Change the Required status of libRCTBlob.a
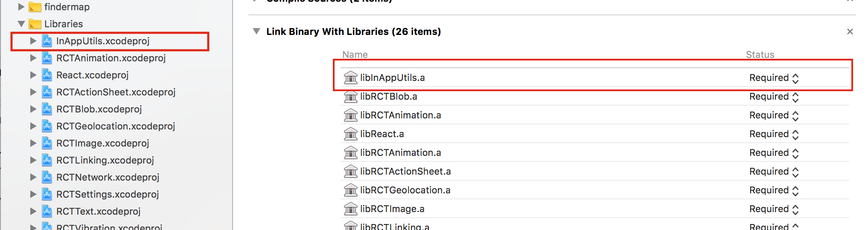868x230 pixels. click(x=774, y=97)
